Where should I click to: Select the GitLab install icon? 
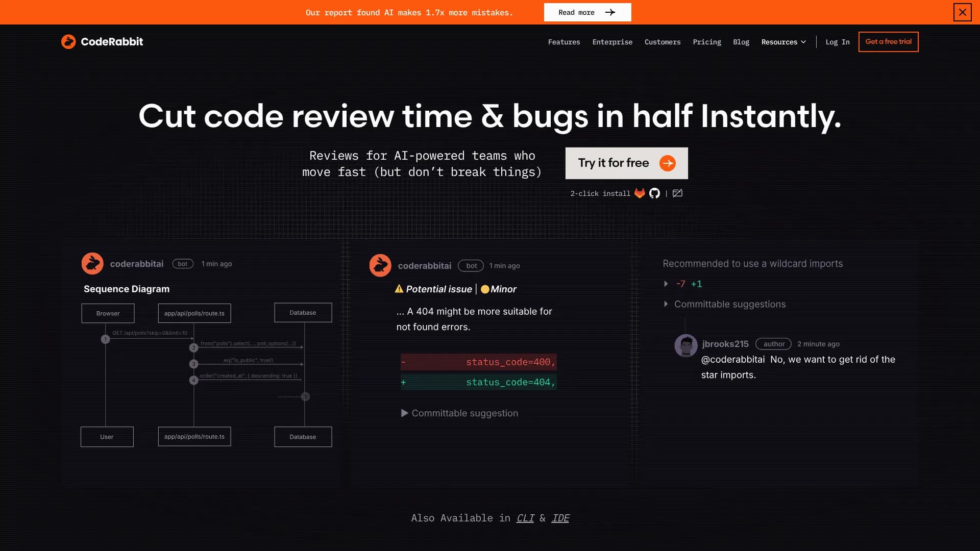pos(639,193)
